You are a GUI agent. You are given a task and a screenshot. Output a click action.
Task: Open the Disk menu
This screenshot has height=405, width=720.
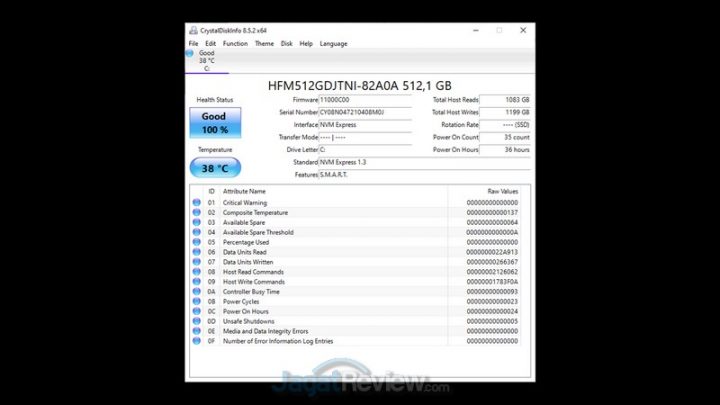coord(287,44)
